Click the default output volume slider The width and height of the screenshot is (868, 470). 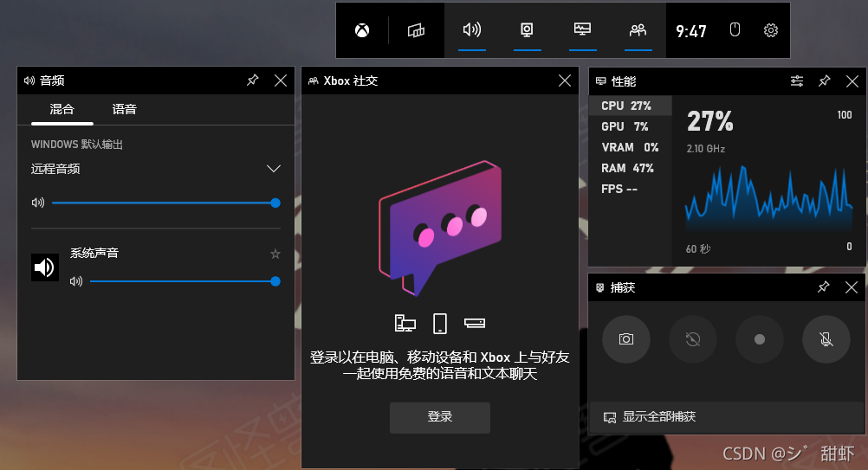pos(166,203)
